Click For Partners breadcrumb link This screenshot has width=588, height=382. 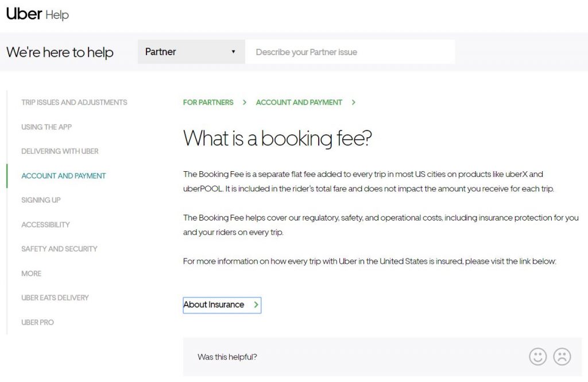point(208,102)
